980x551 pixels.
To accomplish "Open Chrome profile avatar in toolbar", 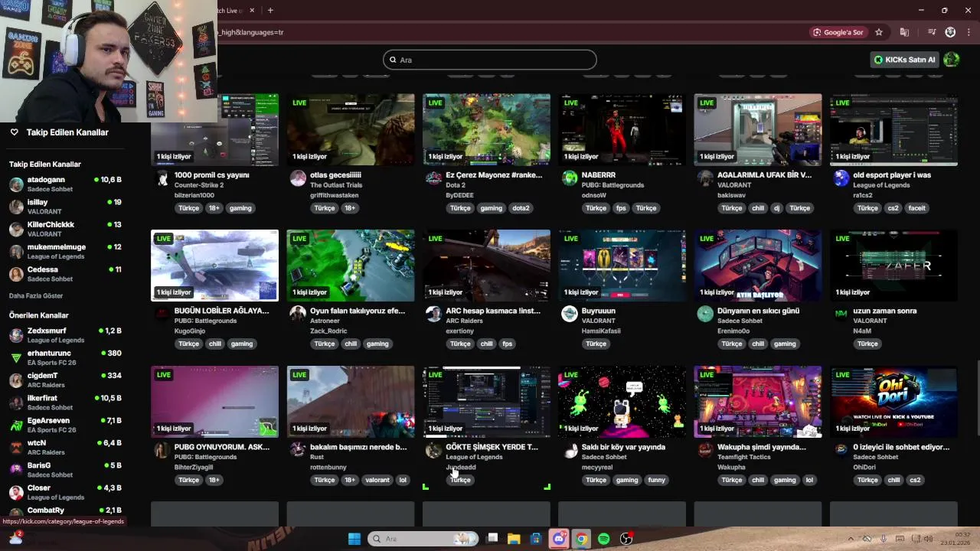I will (x=950, y=32).
